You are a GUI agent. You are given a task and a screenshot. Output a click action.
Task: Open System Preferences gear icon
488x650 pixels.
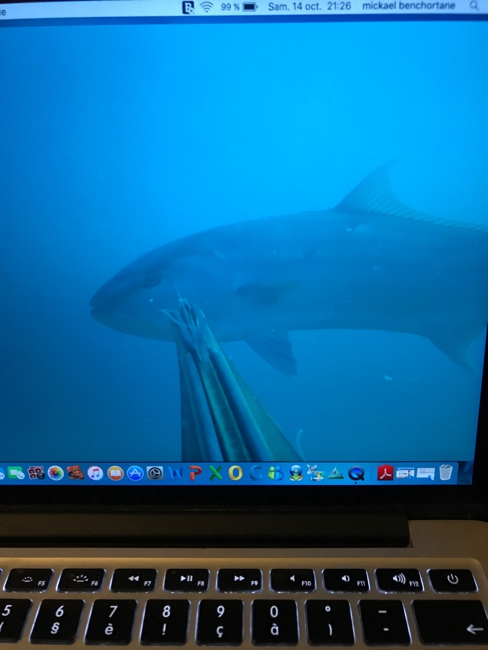tap(155, 473)
